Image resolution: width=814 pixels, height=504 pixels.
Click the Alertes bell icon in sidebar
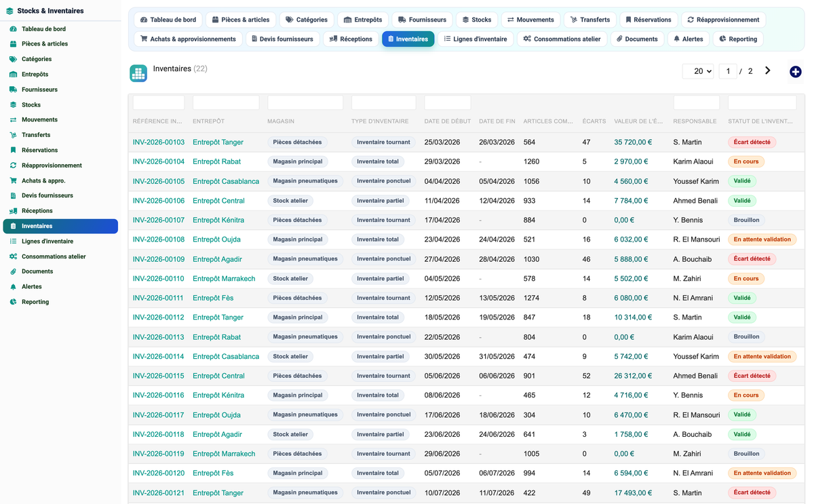point(13,287)
